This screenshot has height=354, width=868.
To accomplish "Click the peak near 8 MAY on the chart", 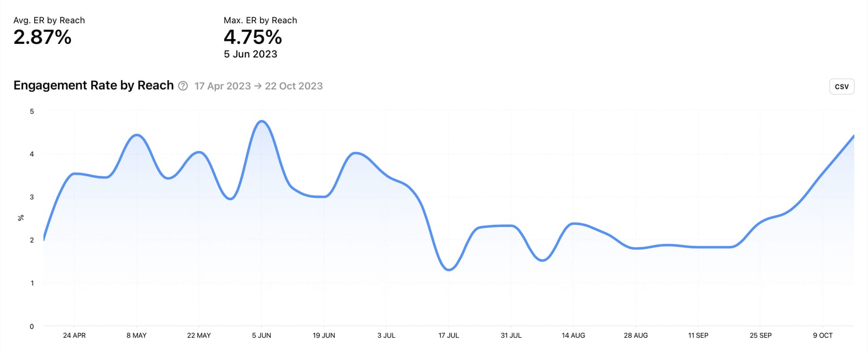I will [136, 136].
